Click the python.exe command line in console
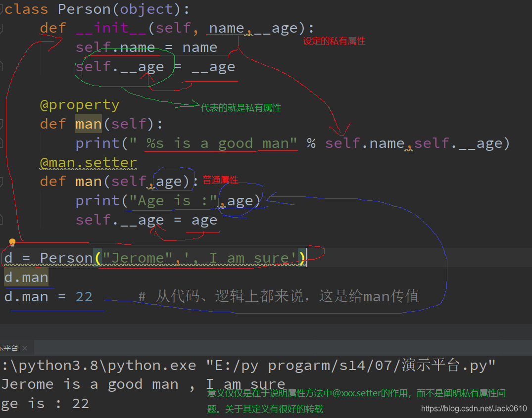Viewport: 532px width, 418px height. point(248,366)
